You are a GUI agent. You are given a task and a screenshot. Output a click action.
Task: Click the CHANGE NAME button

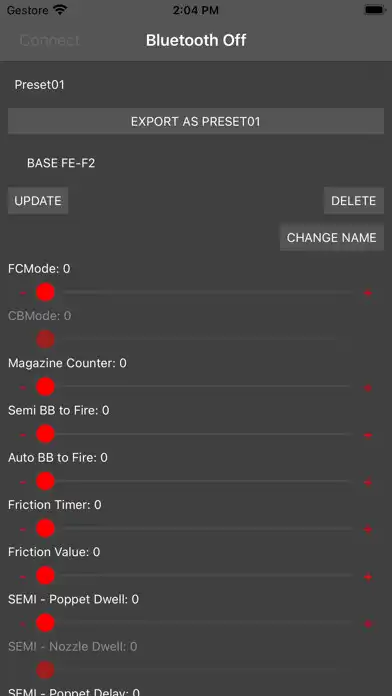pyautogui.click(x=332, y=237)
